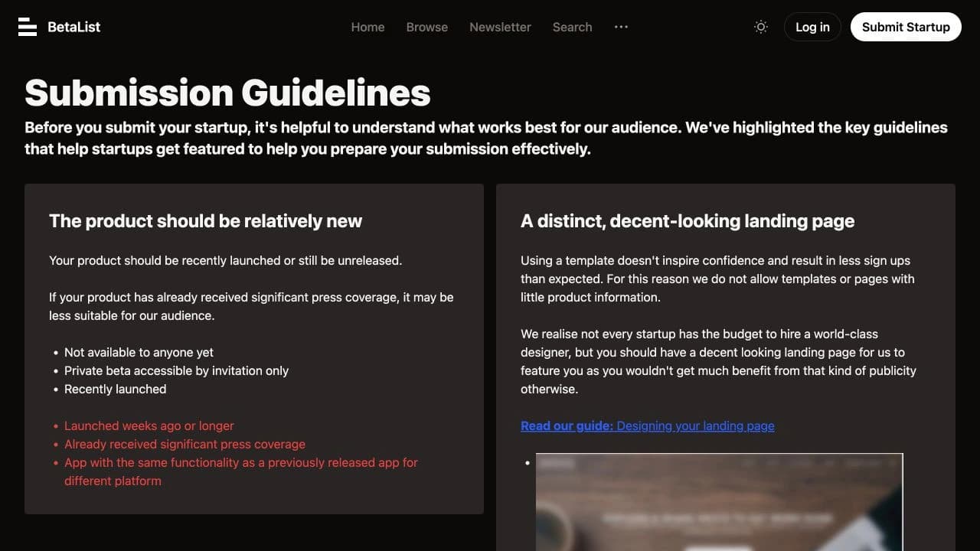Click the BetaList brand name text
Viewport: 980px width, 551px height.
(x=73, y=27)
